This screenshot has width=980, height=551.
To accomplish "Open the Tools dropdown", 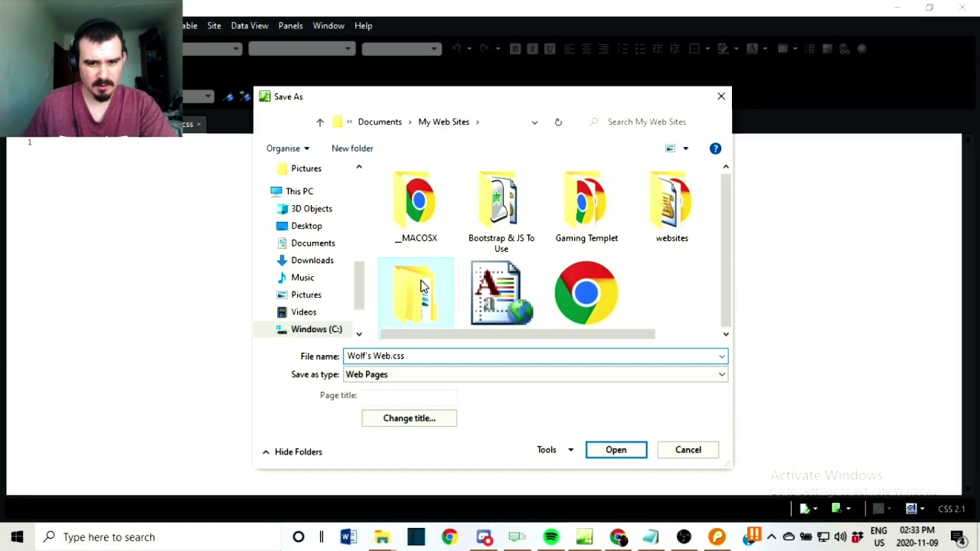I will (x=555, y=450).
